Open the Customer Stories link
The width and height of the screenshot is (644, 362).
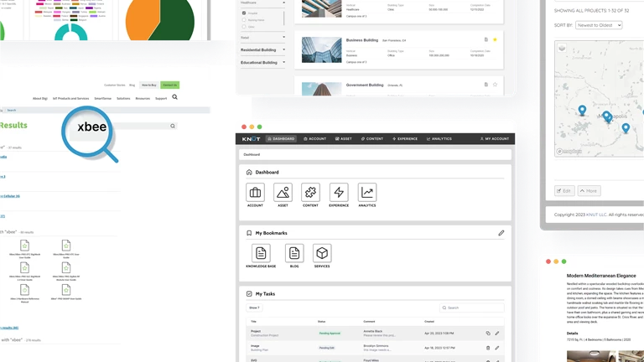click(x=115, y=85)
